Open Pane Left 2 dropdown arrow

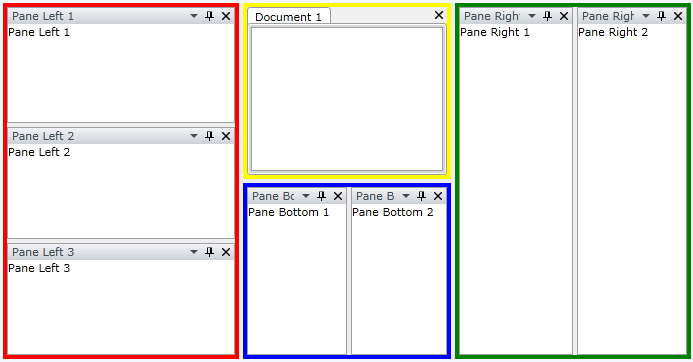[194, 136]
